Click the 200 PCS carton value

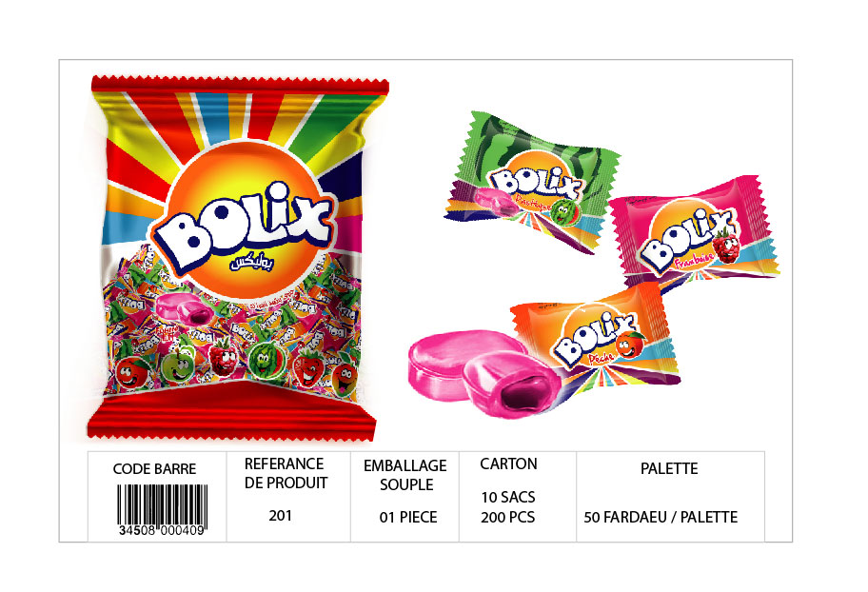click(507, 517)
